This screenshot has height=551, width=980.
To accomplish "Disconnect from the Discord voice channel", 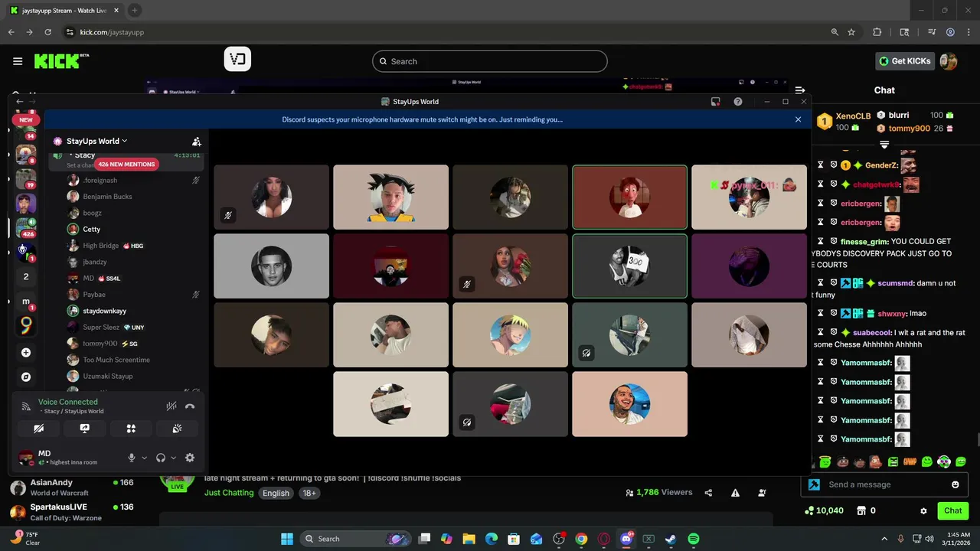I will pos(190,406).
